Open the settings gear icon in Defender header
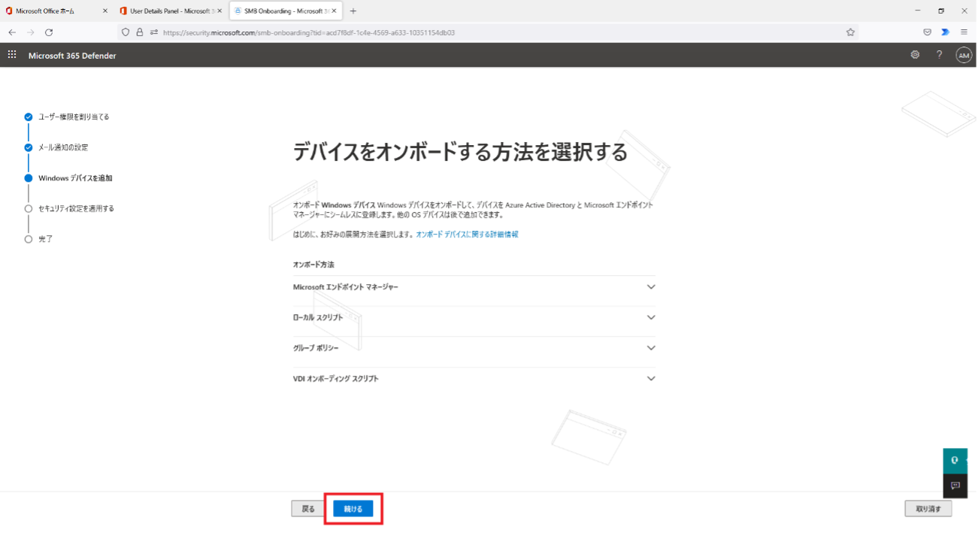Viewport: 978px width, 560px height. [915, 55]
